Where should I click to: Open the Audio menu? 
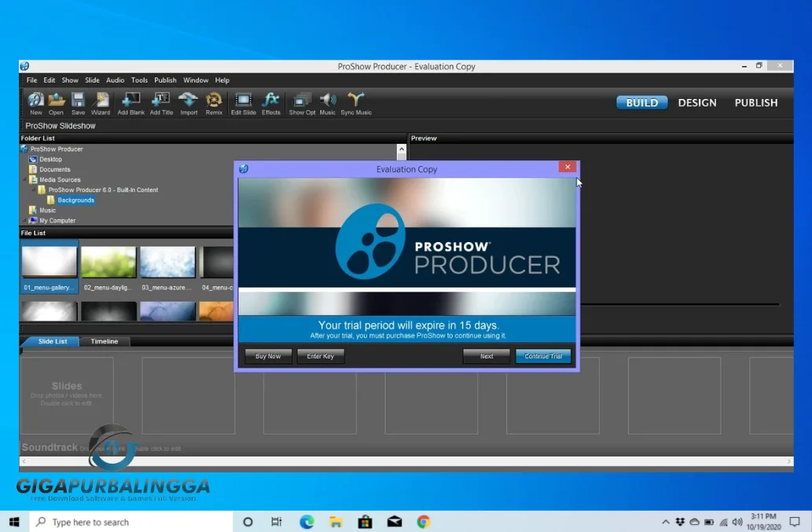(x=115, y=79)
